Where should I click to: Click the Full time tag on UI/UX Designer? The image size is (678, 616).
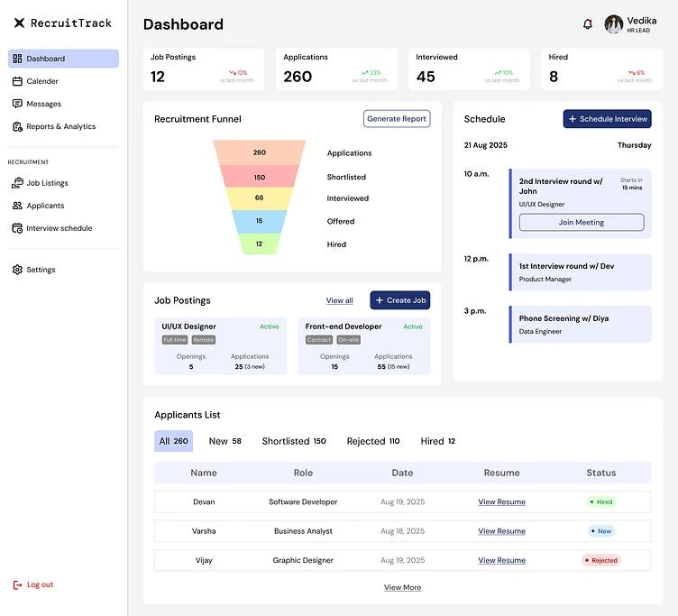(x=175, y=340)
